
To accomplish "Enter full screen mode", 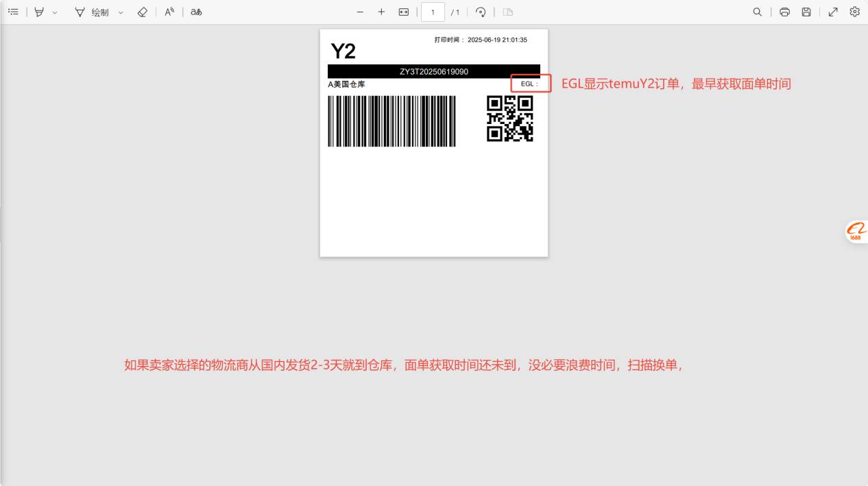I will click(x=833, y=12).
